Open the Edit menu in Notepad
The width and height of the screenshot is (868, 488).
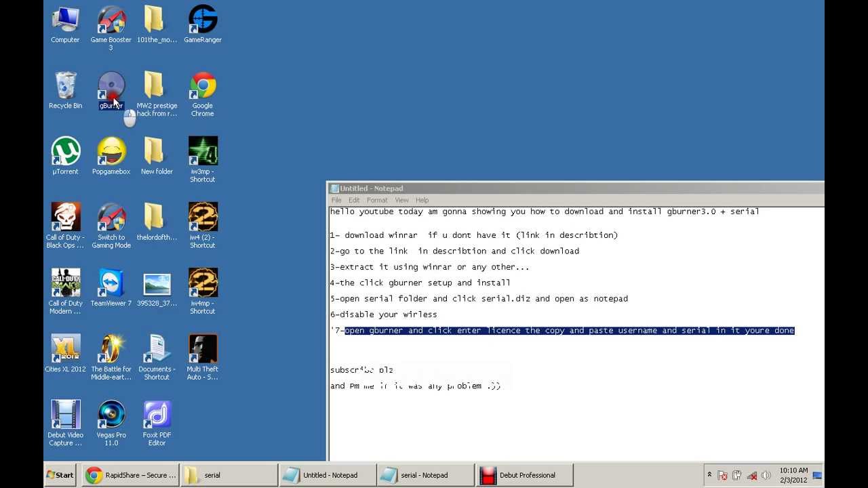(353, 199)
